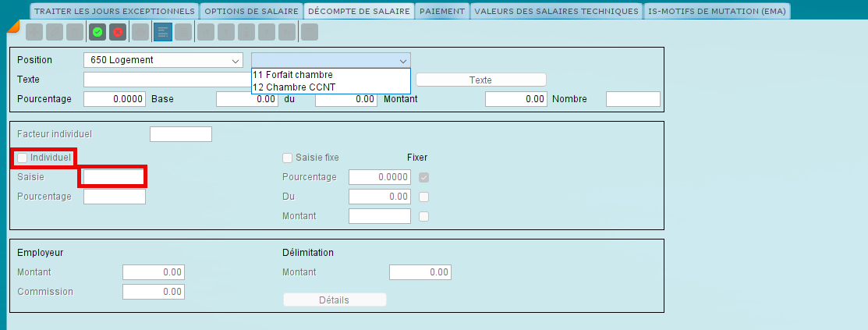Click the Texte button
868x330 pixels.
[x=480, y=80]
